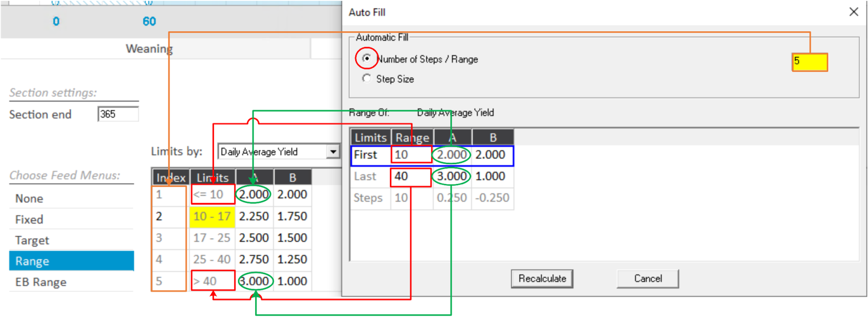The image size is (868, 325).
Task: Click the number of steps field showing 5
Action: click(809, 62)
